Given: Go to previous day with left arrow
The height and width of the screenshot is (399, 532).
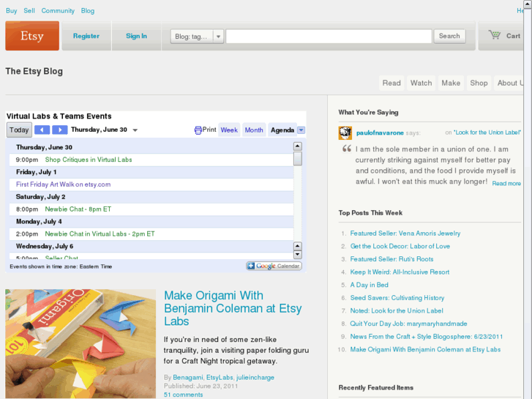Looking at the screenshot, I should click(x=42, y=130).
